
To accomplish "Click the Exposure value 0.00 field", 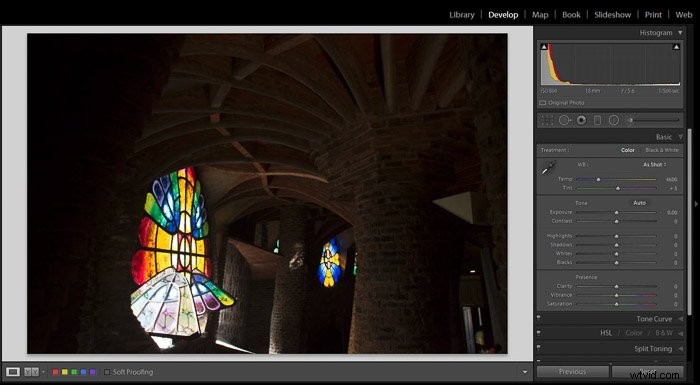I will click(x=672, y=213).
